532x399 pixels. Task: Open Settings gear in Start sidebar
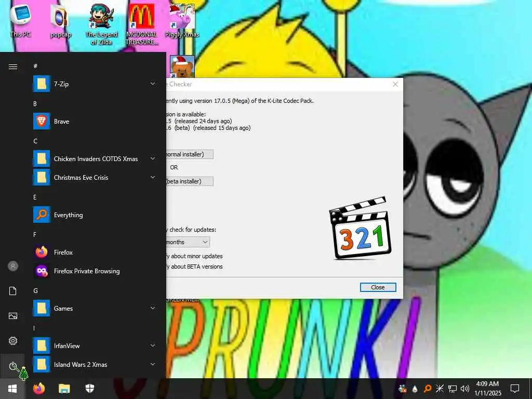[x=13, y=341]
